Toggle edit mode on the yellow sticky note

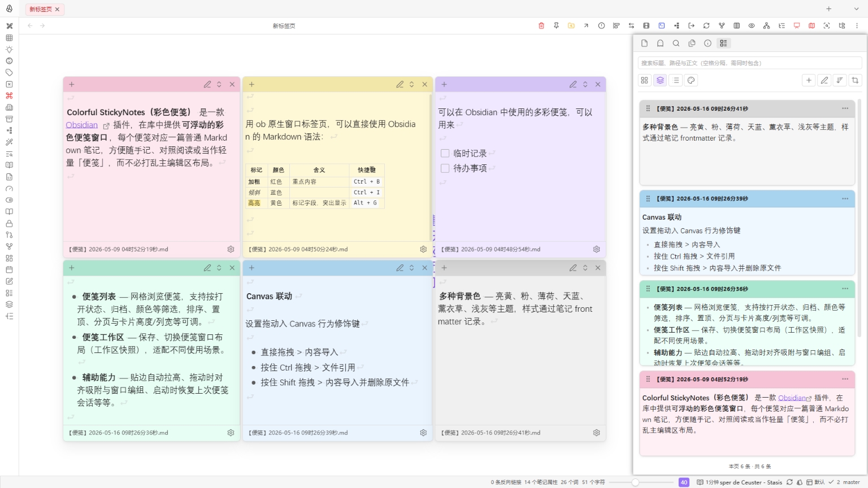tap(400, 84)
